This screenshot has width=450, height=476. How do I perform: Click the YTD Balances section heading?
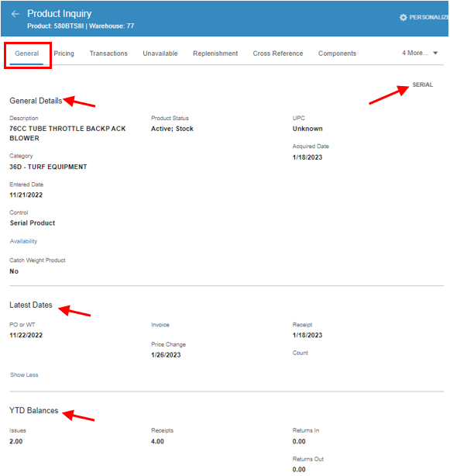33,410
